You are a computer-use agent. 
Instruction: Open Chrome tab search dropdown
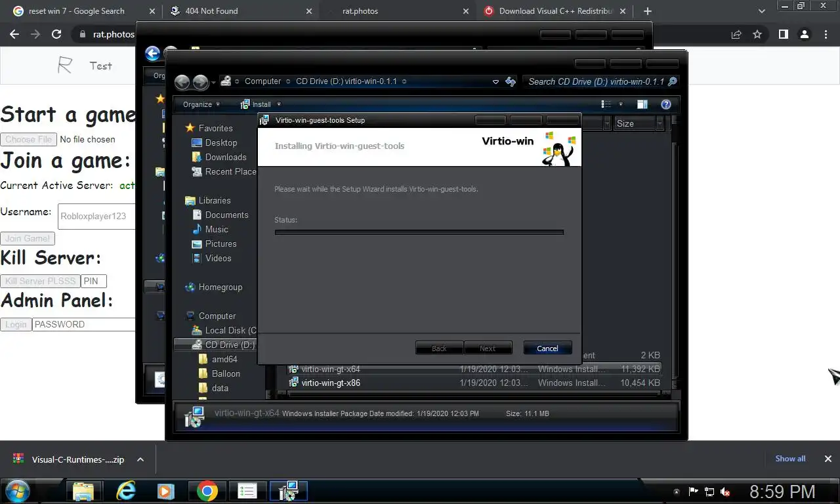[762, 11]
